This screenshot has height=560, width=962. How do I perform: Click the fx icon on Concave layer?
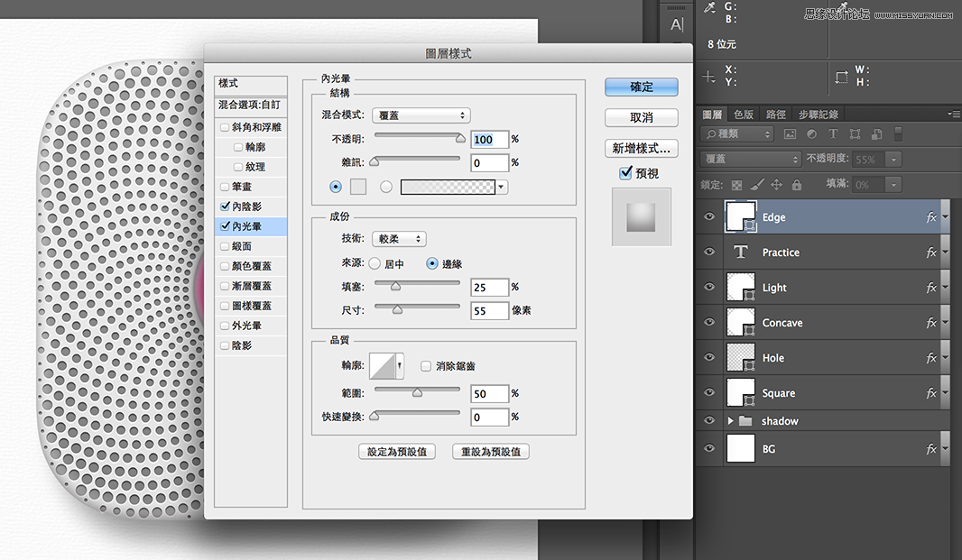(x=930, y=323)
